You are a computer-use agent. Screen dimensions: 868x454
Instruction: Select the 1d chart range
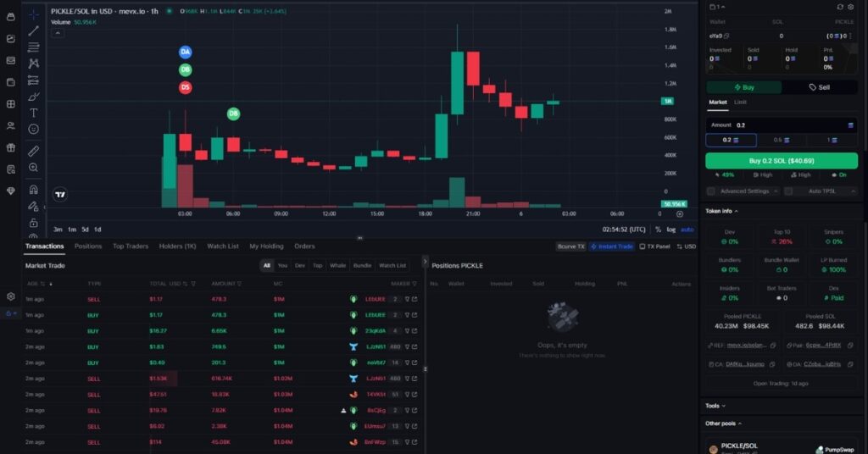tap(97, 230)
